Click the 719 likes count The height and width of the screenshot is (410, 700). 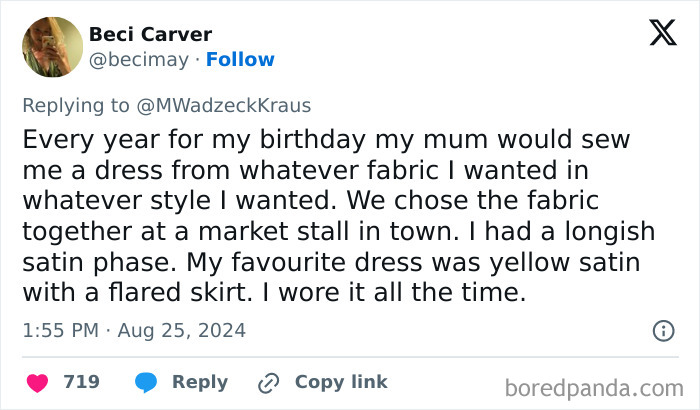[81, 382]
